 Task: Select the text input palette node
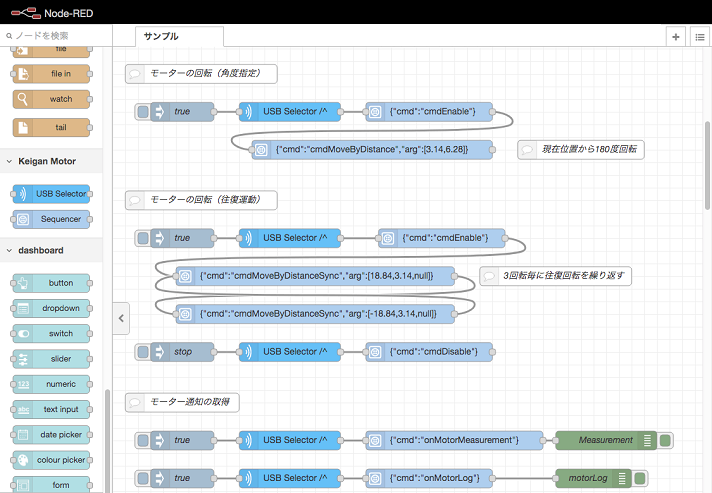pos(51,409)
